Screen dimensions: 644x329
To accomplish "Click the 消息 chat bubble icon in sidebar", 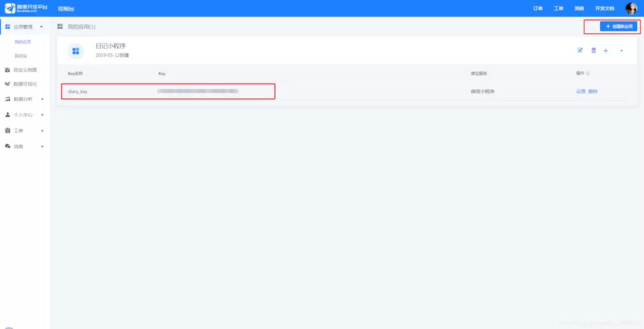I will pos(8,146).
